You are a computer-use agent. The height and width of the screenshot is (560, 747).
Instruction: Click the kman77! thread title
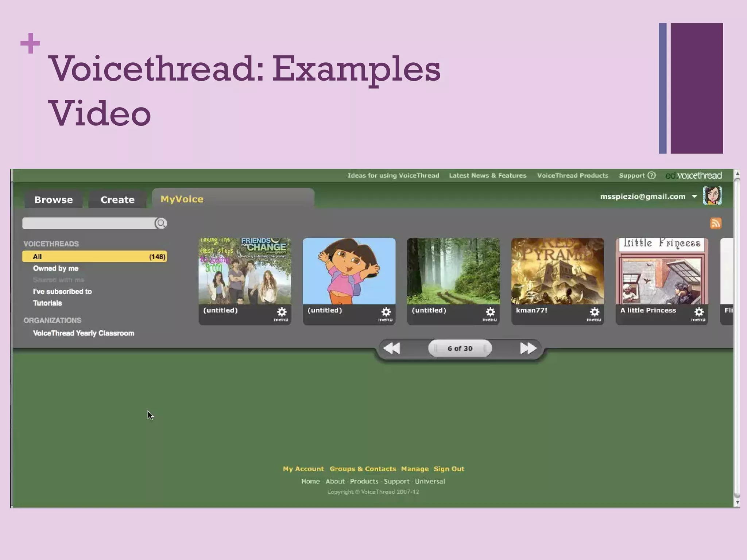pos(531,310)
